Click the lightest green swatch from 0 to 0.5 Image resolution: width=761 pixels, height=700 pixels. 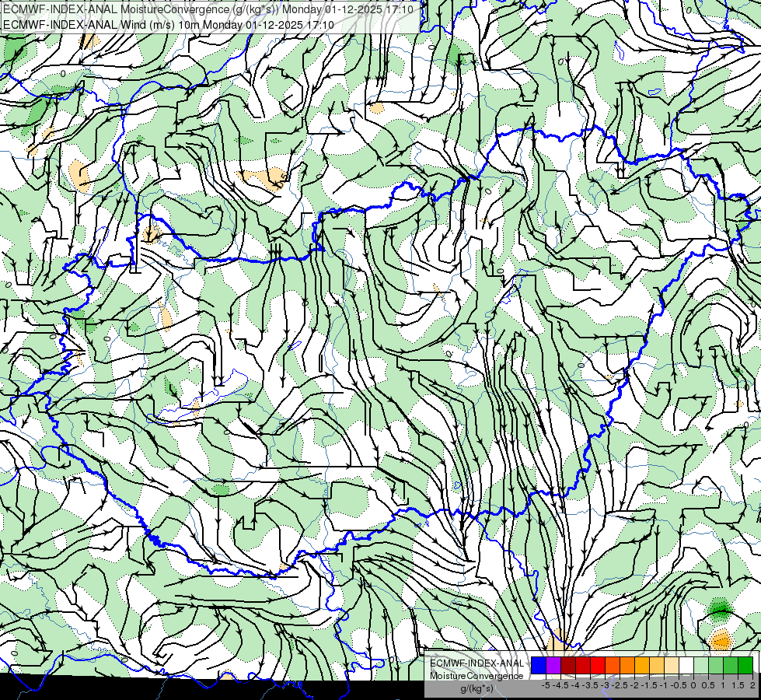pos(701,666)
